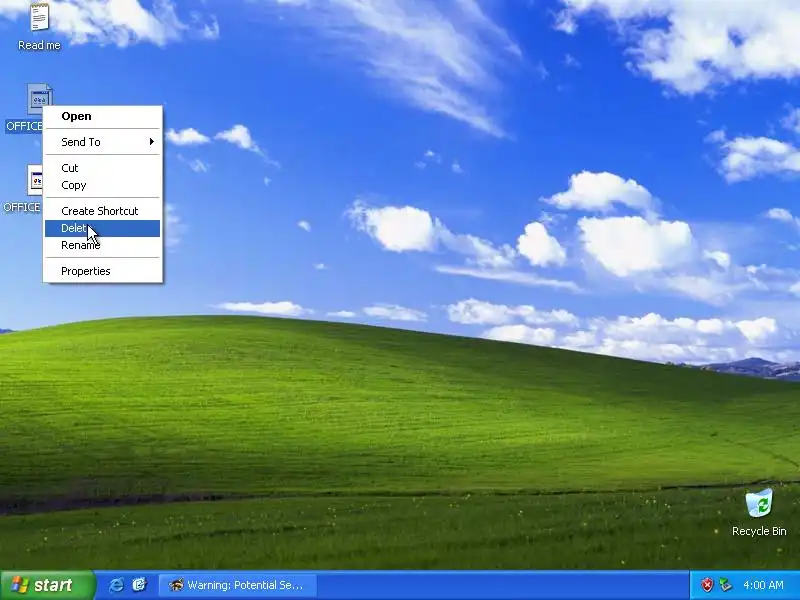Choose Cut from the context menu

(103, 168)
